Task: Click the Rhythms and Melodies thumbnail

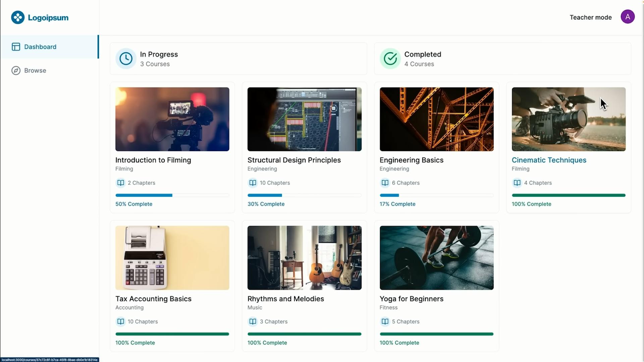Action: (x=304, y=258)
